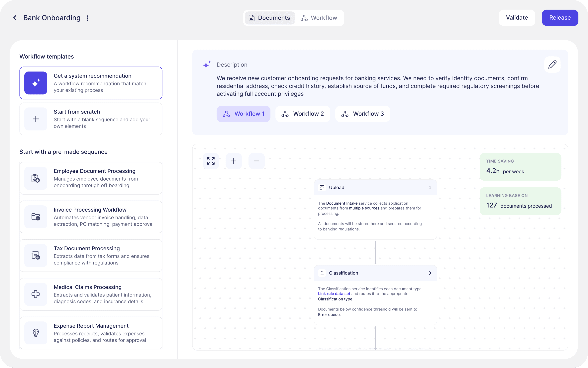Open the three-dot menu next to title
This screenshot has width=588, height=368.
pyautogui.click(x=87, y=18)
